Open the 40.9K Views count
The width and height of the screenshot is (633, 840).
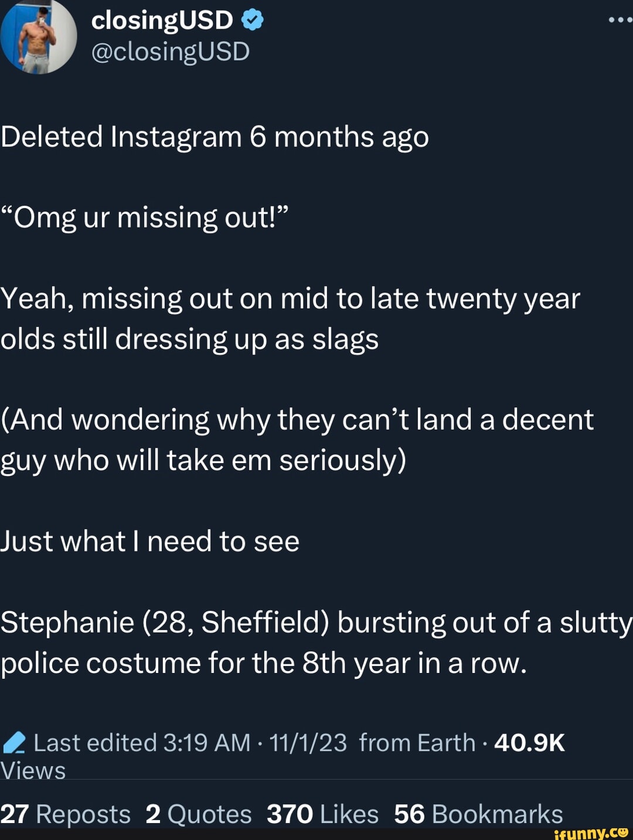[x=529, y=743]
